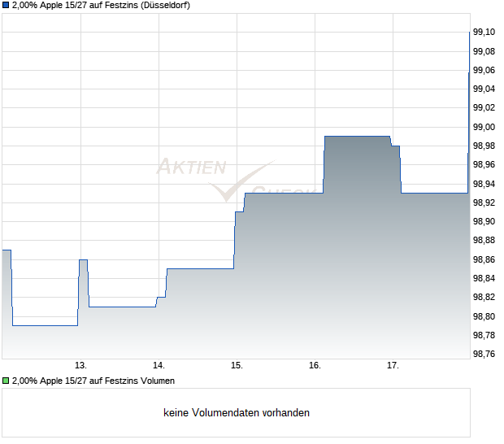
Task: Click the '16.' date axis label
Action: click(315, 366)
